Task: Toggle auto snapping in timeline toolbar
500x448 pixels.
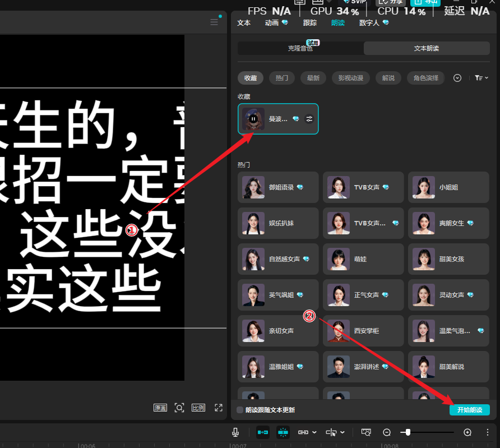Action: click(x=283, y=432)
